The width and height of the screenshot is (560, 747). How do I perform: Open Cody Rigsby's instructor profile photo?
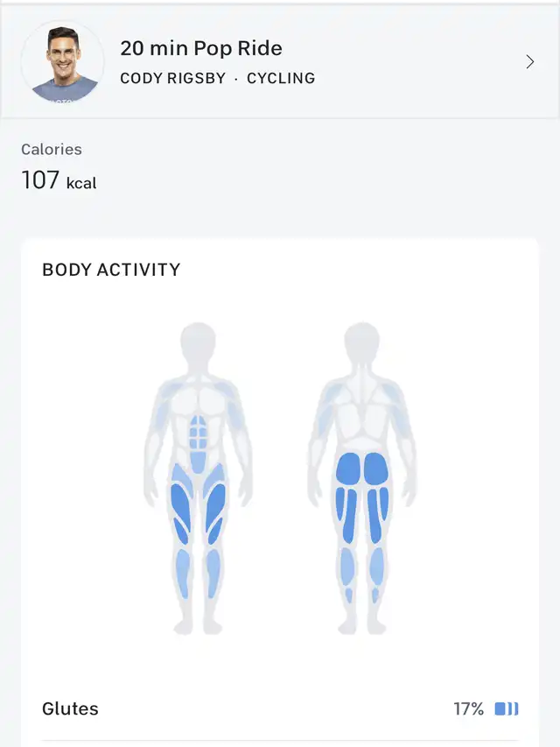click(62, 62)
